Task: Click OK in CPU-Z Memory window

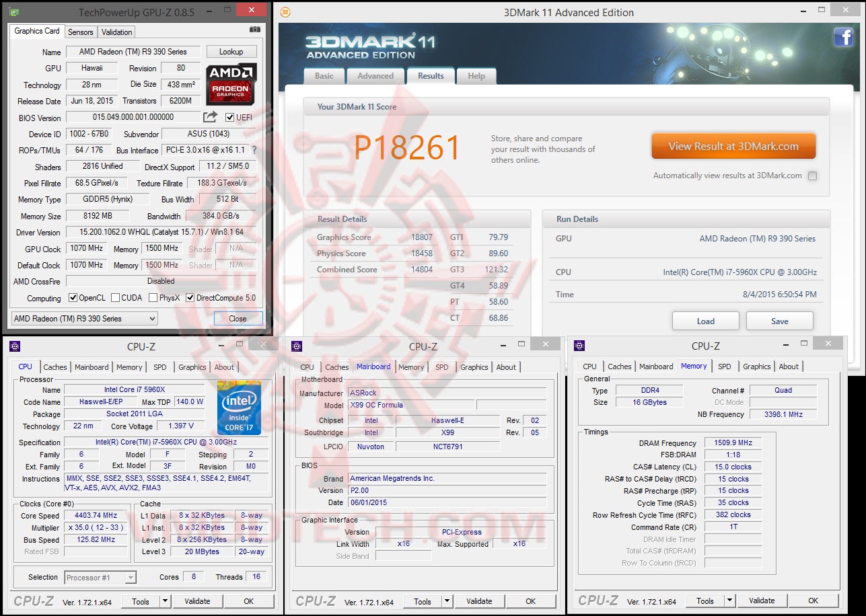Action: [x=814, y=601]
